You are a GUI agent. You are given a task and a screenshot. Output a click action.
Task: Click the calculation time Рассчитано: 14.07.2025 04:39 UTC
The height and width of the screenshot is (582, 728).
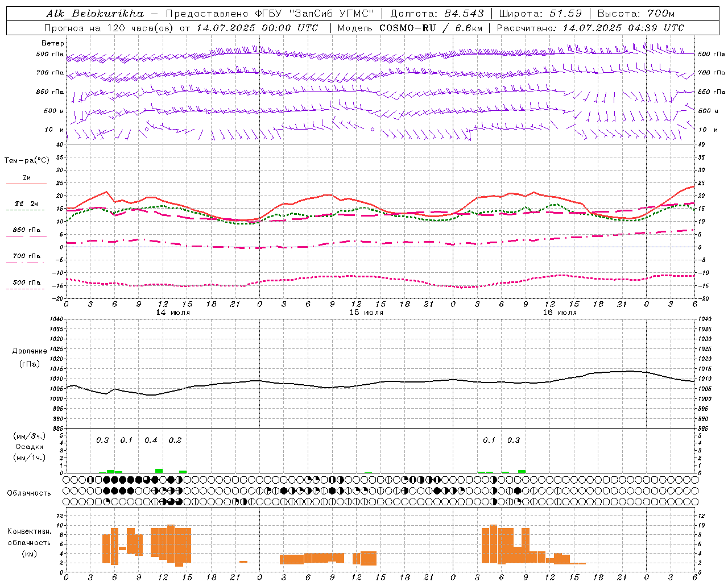590,28
